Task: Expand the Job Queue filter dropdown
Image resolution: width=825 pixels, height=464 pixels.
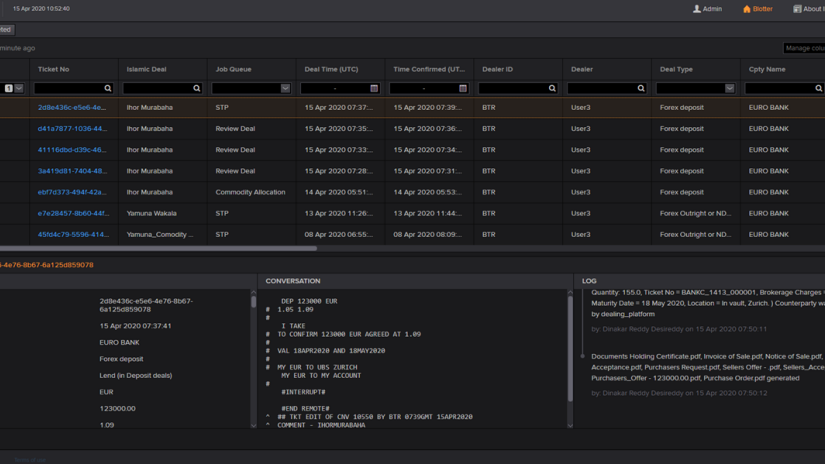Action: click(x=285, y=88)
